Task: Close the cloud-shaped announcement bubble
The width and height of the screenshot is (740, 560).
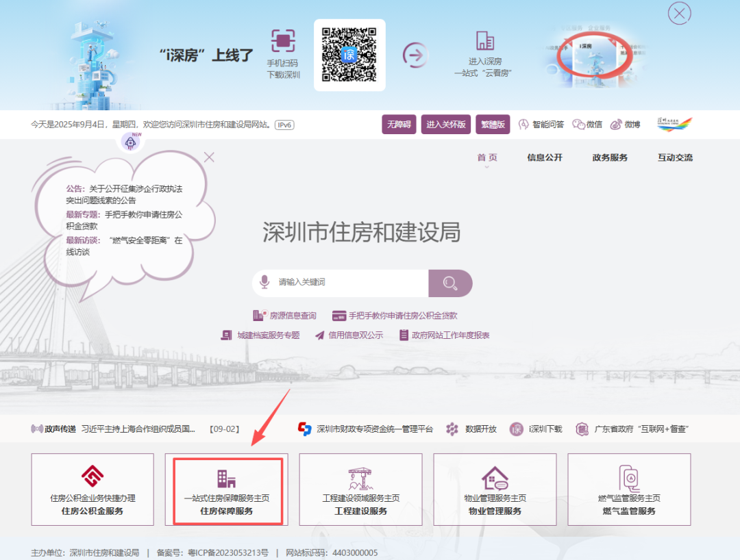Action: point(210,157)
